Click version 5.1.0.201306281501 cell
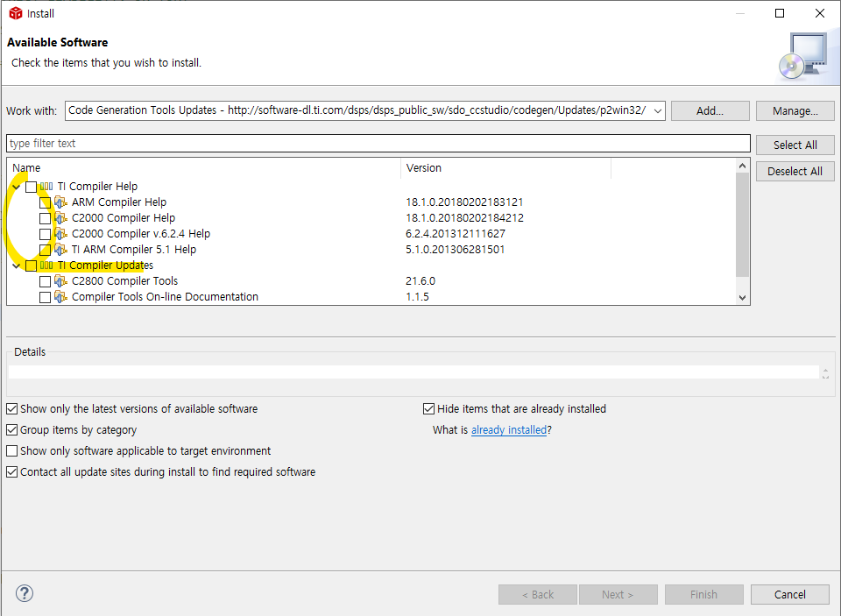The width and height of the screenshot is (841, 616). pyautogui.click(x=455, y=250)
